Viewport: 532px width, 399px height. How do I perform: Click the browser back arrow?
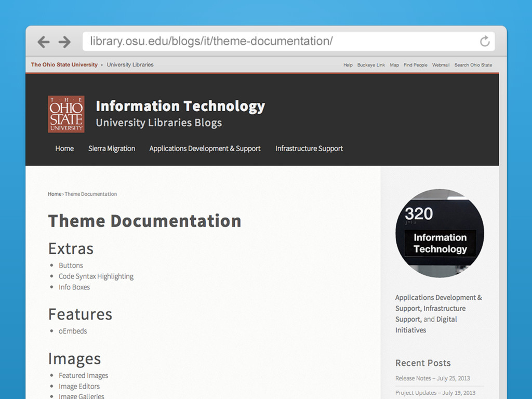click(44, 42)
